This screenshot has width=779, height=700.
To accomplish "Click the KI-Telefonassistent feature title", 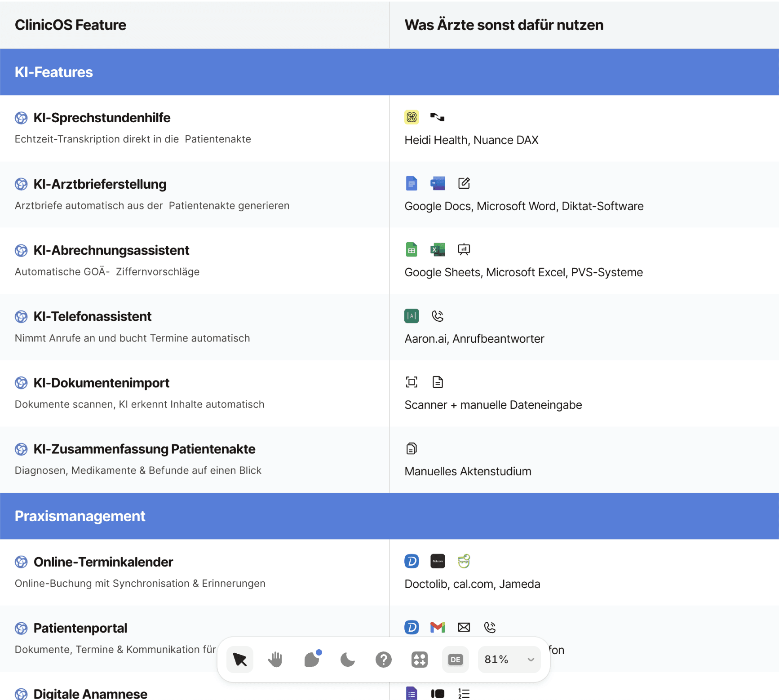I will tap(93, 316).
